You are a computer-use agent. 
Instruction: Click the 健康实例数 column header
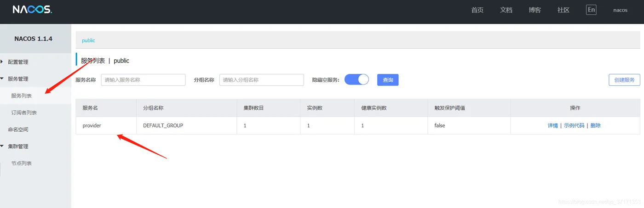pyautogui.click(x=391, y=108)
